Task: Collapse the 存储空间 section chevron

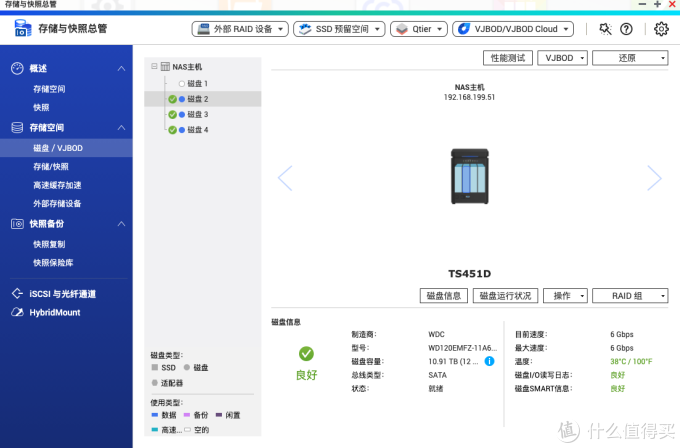Action: pyautogui.click(x=121, y=128)
